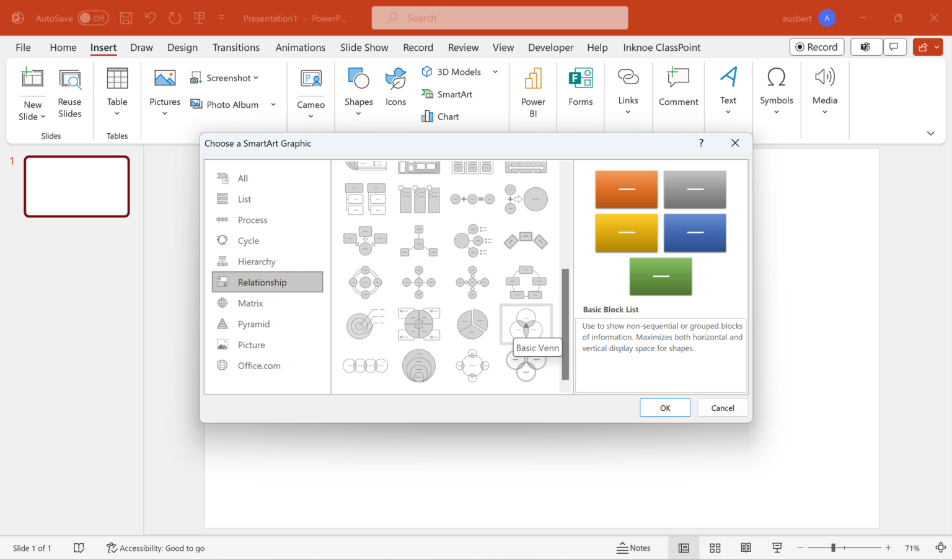Image resolution: width=952 pixels, height=560 pixels.
Task: Switch to the Animations ribbon tab
Action: pos(300,47)
